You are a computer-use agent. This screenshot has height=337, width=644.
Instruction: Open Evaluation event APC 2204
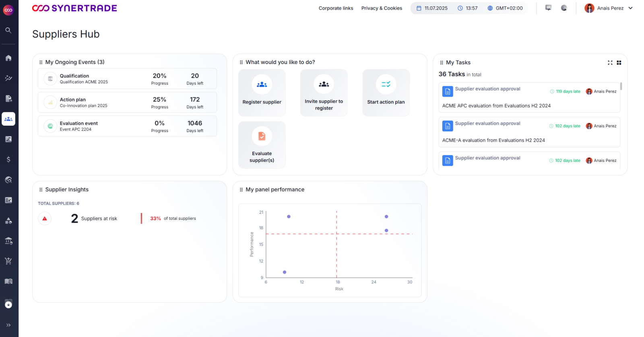click(127, 126)
